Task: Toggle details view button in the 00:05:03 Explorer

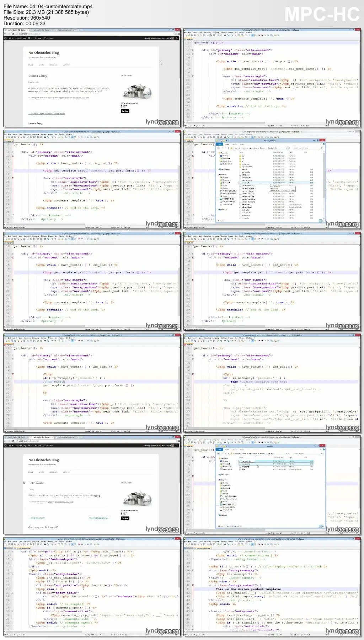Action: (320, 526)
